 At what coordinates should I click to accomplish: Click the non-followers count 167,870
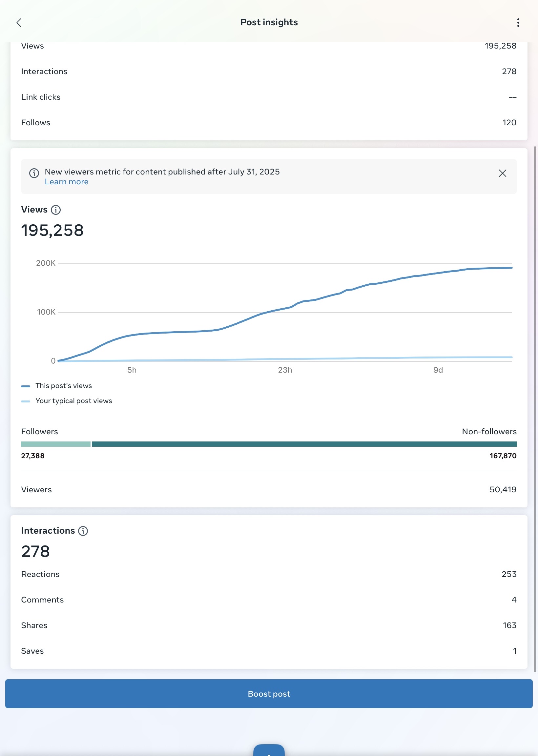click(x=503, y=456)
